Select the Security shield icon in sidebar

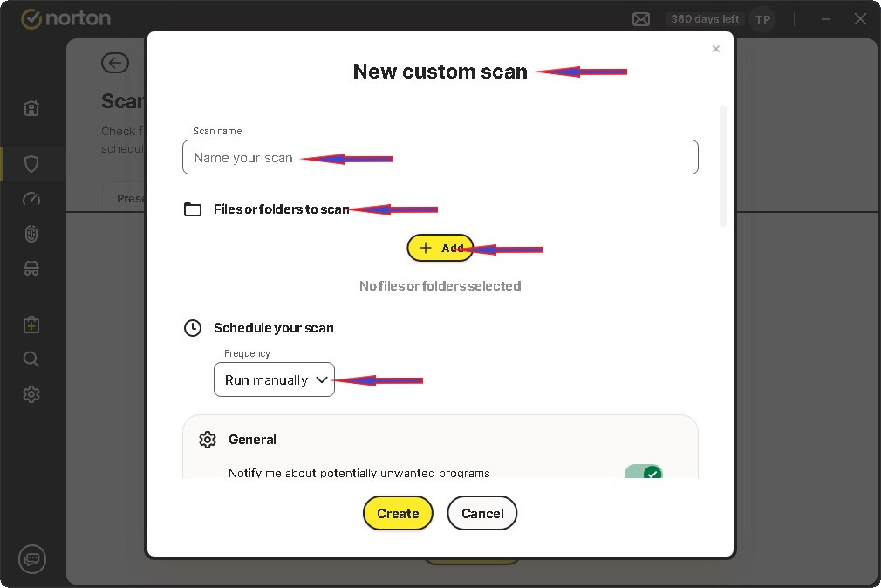pyautogui.click(x=31, y=164)
